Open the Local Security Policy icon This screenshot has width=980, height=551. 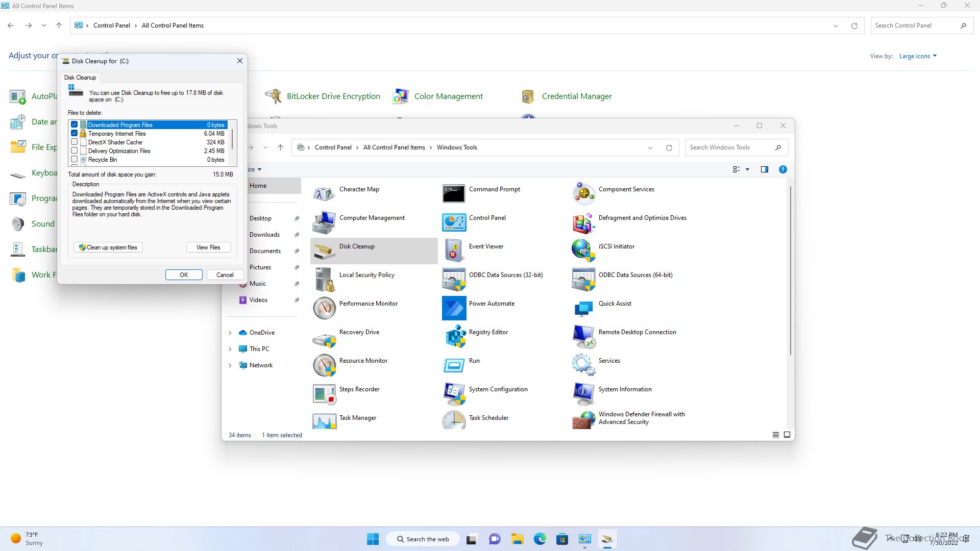(x=324, y=279)
